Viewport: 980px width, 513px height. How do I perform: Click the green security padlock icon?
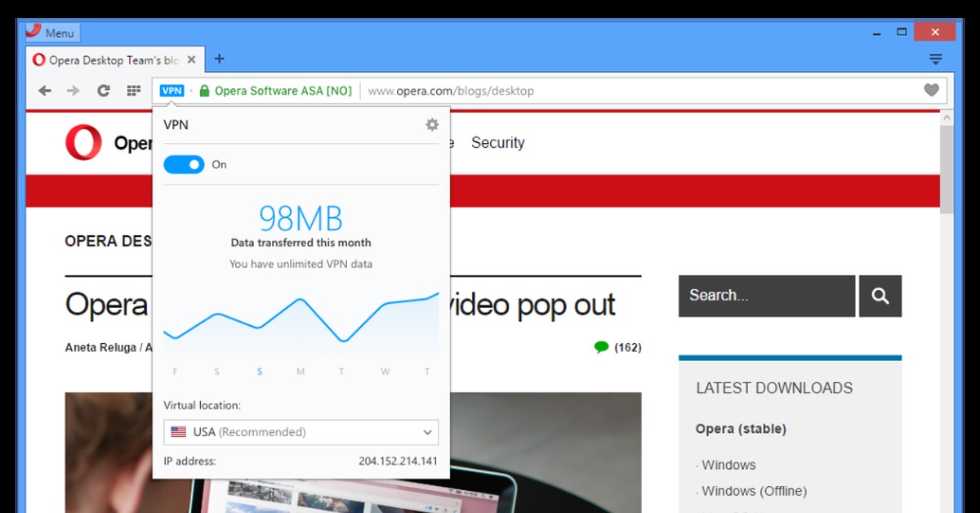point(204,91)
